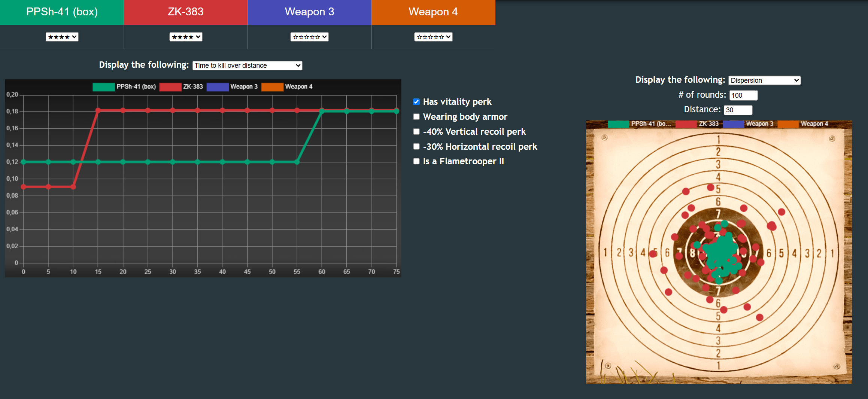Click the '-30% Horizontal recoil perk' label
The width and height of the screenshot is (868, 399).
click(x=480, y=147)
